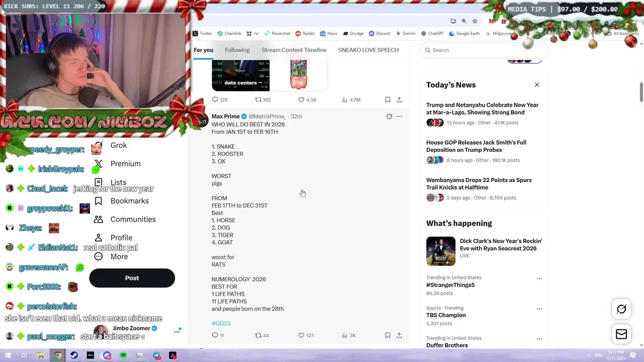This screenshot has height=362, width=644.
Task: Switch to the Following tab
Action: click(x=237, y=50)
